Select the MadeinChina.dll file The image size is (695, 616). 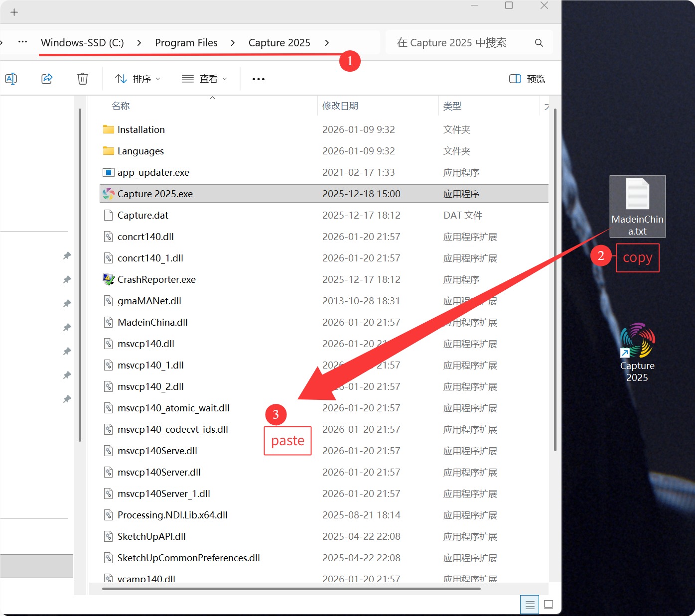pyautogui.click(x=152, y=322)
